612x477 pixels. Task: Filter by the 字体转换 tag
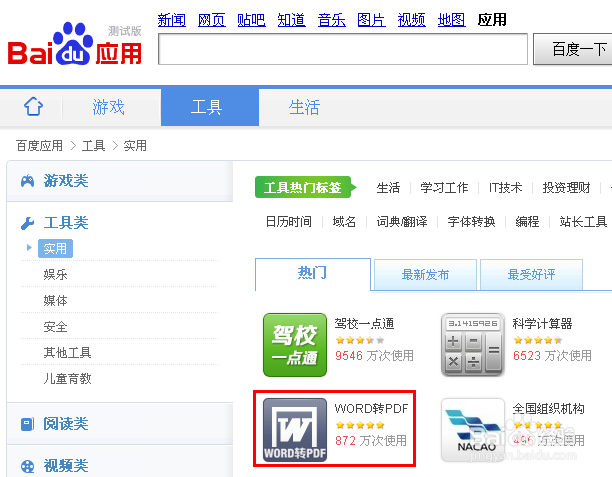(x=471, y=222)
